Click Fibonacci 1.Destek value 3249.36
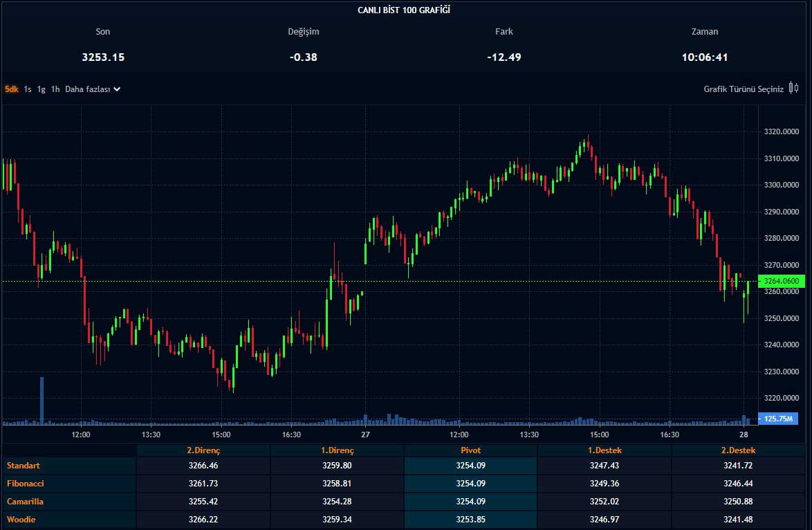Screen dimensions: 812x530 click(605, 484)
